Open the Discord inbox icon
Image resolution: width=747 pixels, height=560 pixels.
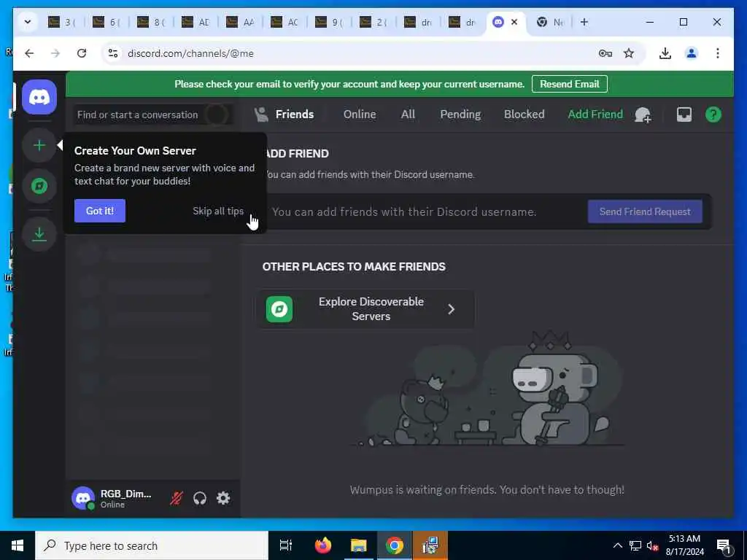pos(684,114)
